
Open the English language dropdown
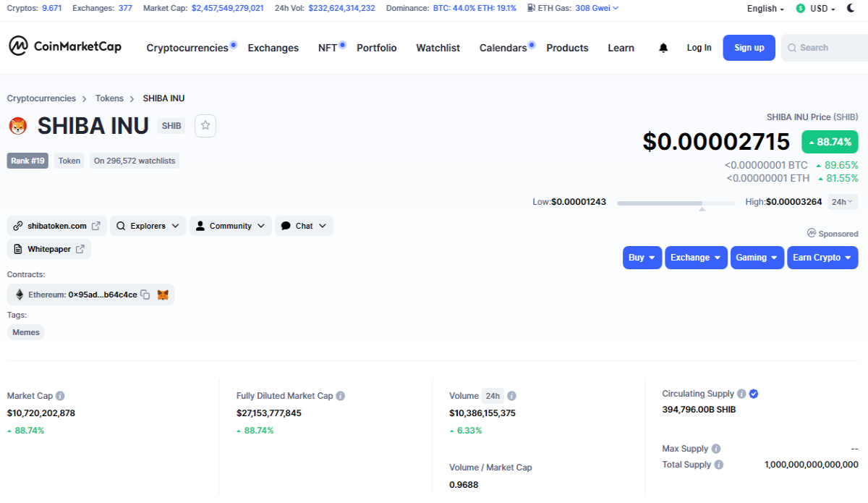pos(765,9)
